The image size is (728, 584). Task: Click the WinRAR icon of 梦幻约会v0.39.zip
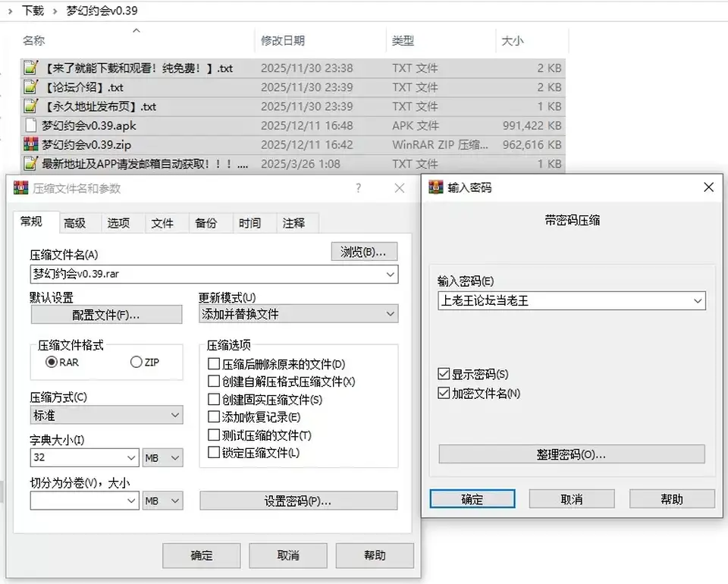coord(30,144)
